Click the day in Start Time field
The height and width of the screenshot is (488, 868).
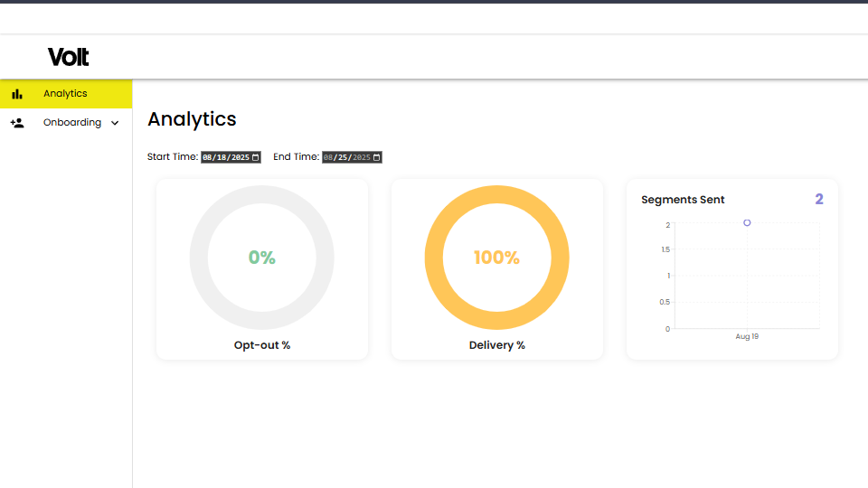pyautogui.click(x=221, y=157)
